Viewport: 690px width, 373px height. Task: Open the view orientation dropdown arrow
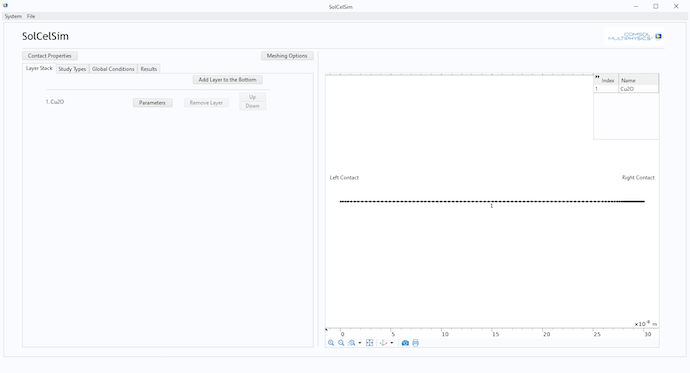[392, 343]
